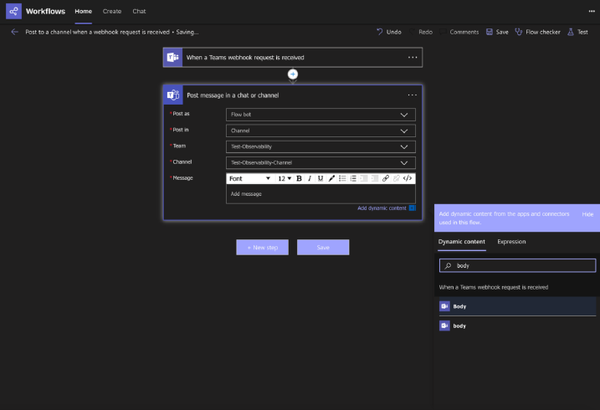The height and width of the screenshot is (410, 600).
Task: Hide the dynamic content panel
Action: point(587,214)
